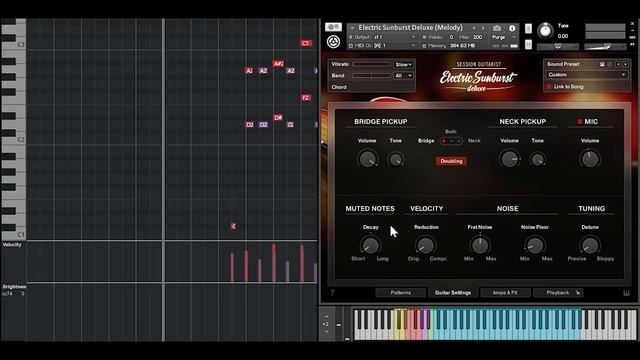Click the Mute button in Kontakt header
The height and width of the screenshot is (360, 640).
528,44
